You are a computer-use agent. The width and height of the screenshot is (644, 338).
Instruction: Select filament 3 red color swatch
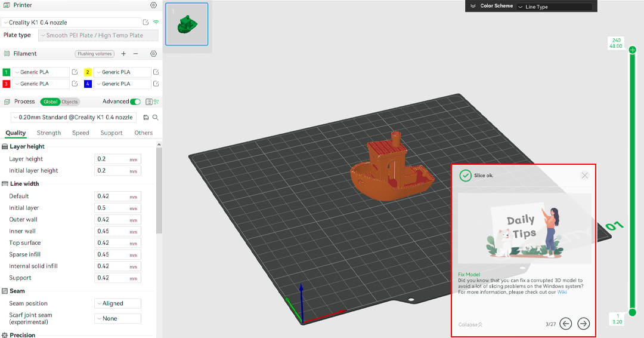6,84
